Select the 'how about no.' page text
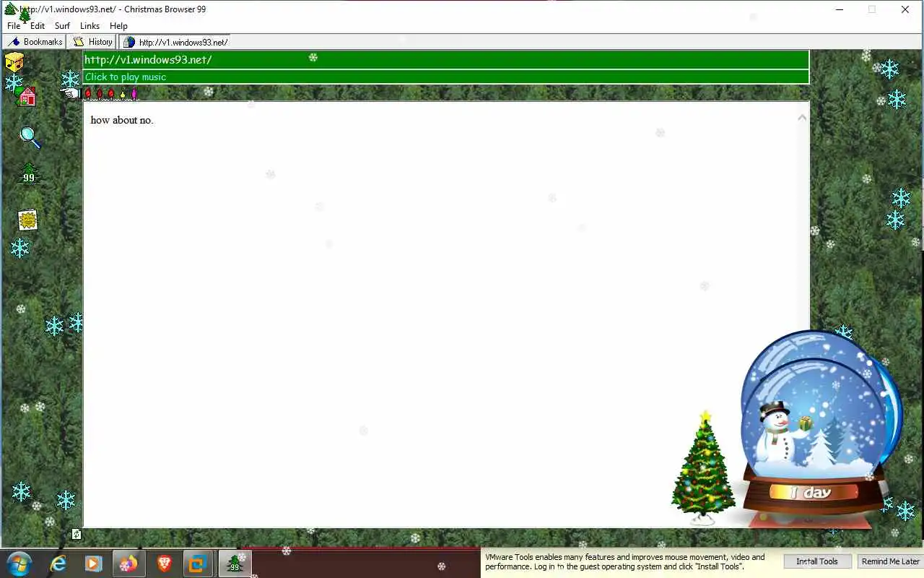The height and width of the screenshot is (578, 924). 122,120
